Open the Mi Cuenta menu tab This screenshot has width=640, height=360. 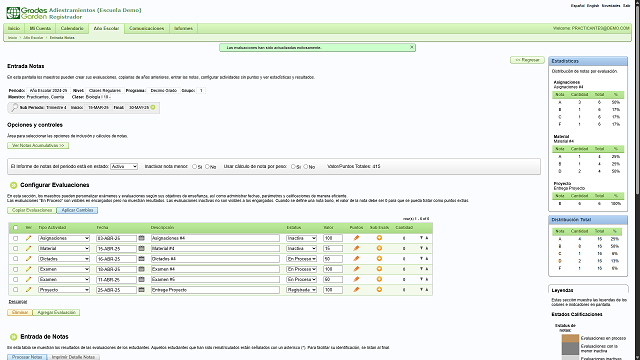[x=40, y=29]
